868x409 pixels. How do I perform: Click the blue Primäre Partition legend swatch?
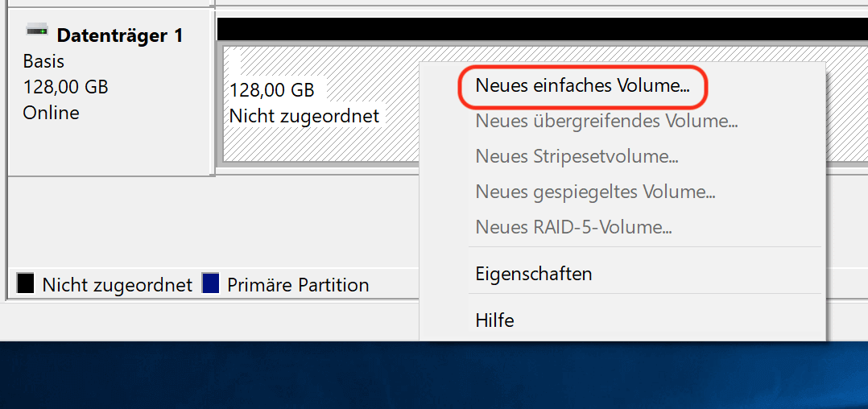(x=210, y=283)
